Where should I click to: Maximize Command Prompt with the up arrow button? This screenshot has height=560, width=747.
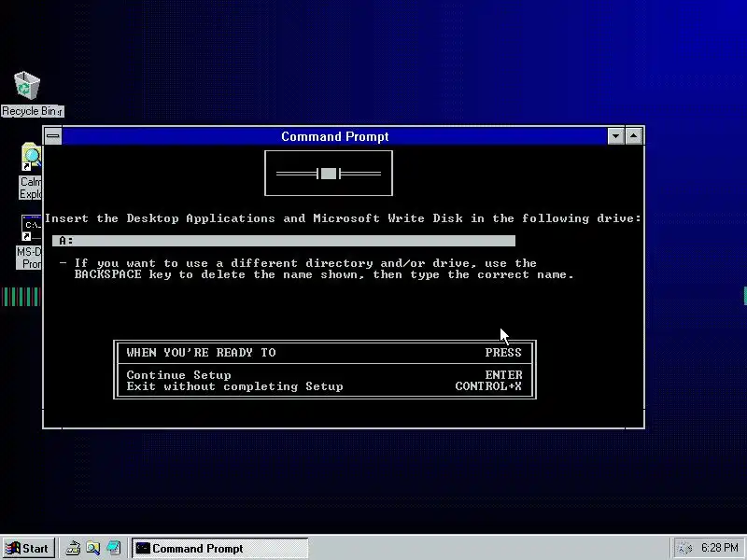point(634,136)
